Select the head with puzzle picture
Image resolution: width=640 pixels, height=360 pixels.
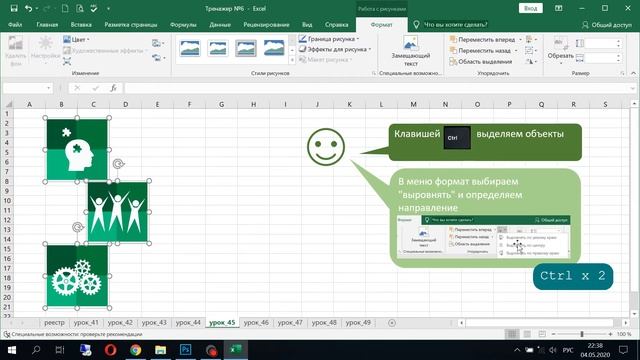tap(77, 150)
